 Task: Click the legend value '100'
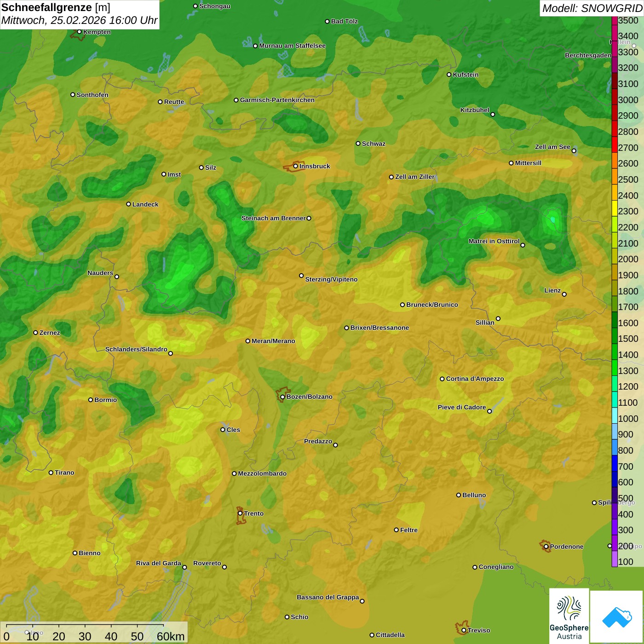point(626,562)
